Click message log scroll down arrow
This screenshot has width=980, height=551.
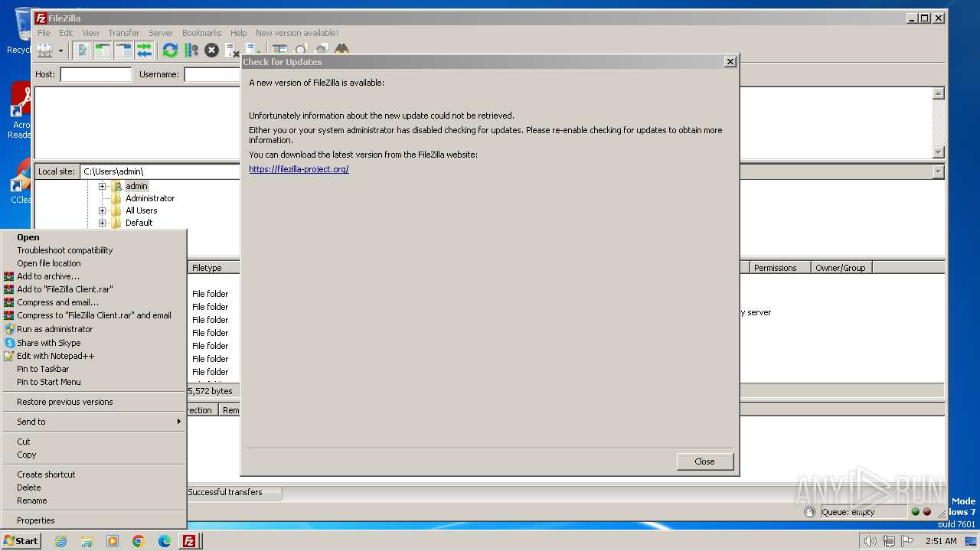[x=938, y=152]
